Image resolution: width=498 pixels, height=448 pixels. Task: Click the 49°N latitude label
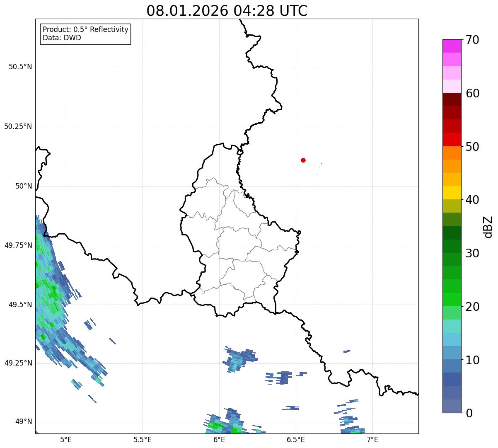[24, 422]
